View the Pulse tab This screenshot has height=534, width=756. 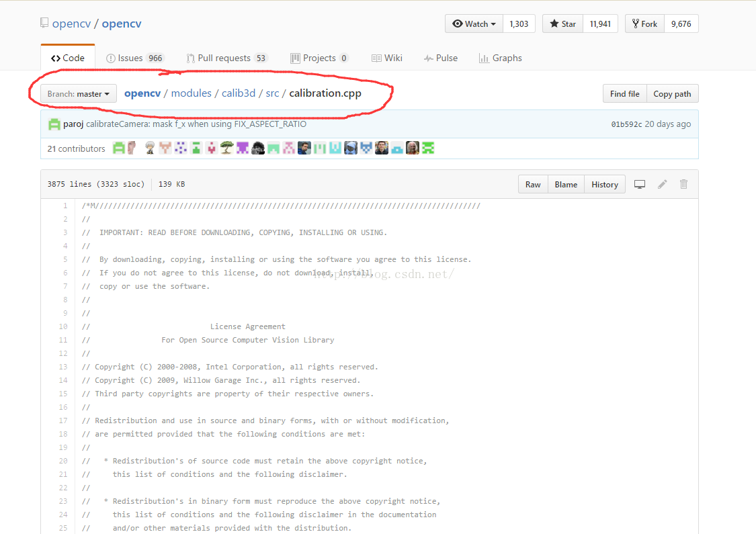click(x=441, y=58)
